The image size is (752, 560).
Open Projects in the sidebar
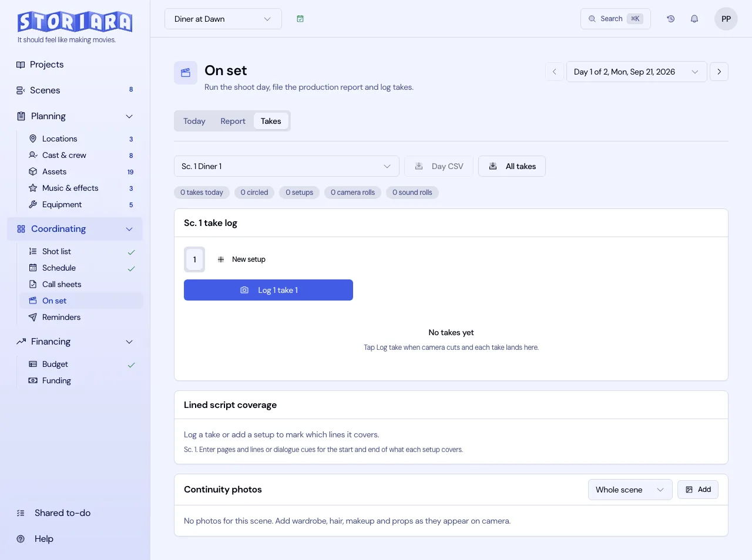pos(75,65)
